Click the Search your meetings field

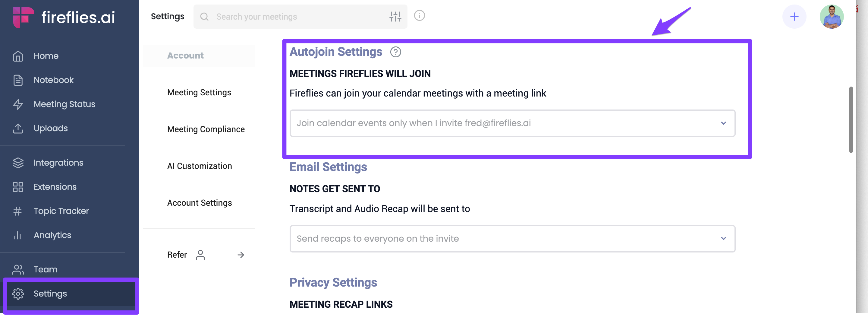point(300,17)
